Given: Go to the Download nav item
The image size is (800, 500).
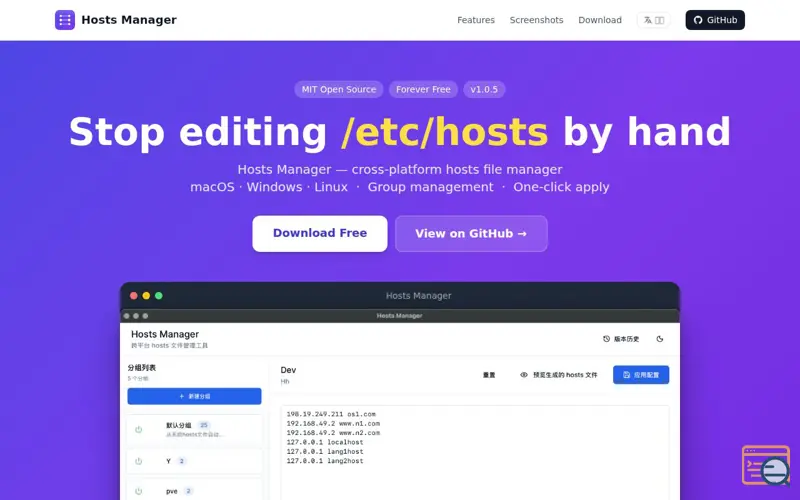Looking at the screenshot, I should click(x=599, y=20).
